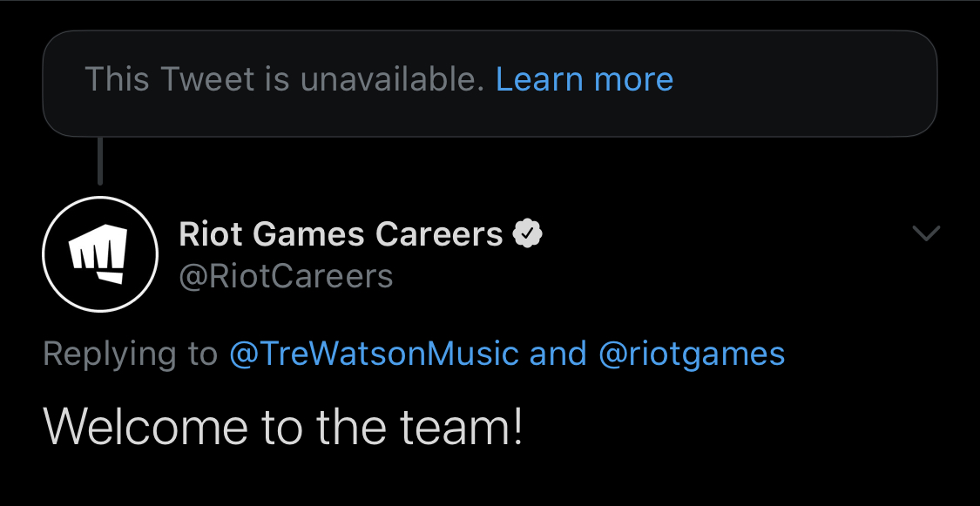Screen dimensions: 980x506
Task: Select the "Welcome to the team!" tweet text
Action: (282, 426)
